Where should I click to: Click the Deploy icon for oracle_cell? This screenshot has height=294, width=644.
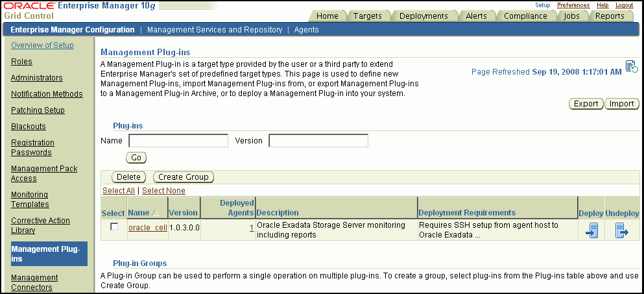[x=591, y=230]
